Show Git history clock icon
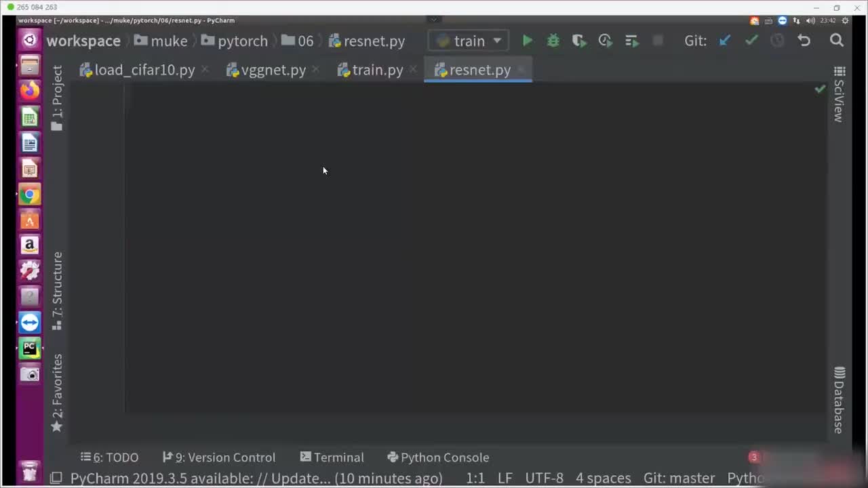The image size is (868, 488). tap(777, 41)
